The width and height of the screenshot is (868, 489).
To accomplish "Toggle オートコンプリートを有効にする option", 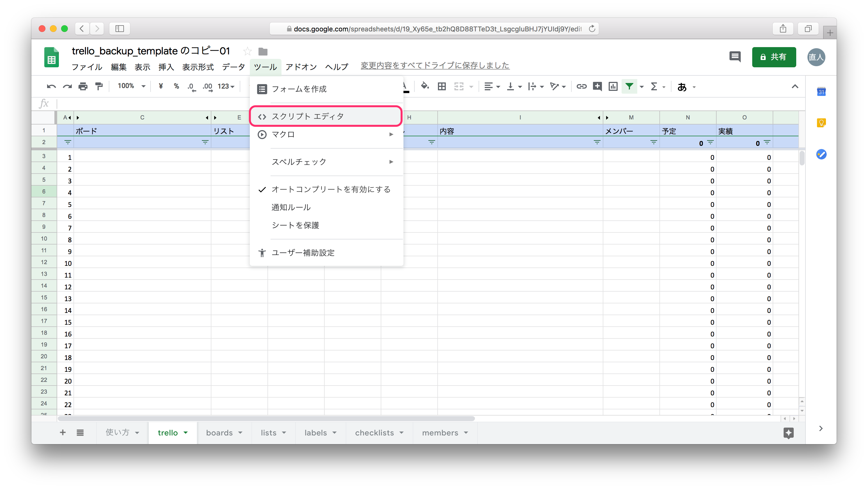I will click(x=331, y=189).
